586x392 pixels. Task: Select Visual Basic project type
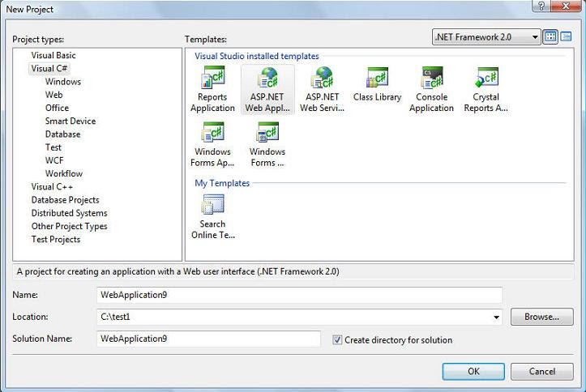pyautogui.click(x=53, y=55)
